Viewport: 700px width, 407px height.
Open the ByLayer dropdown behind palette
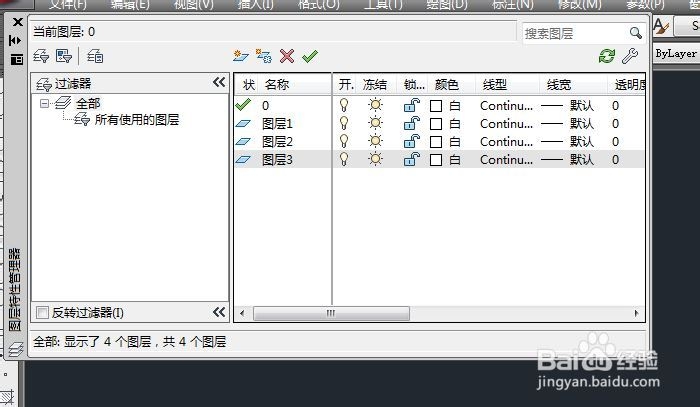click(x=676, y=53)
